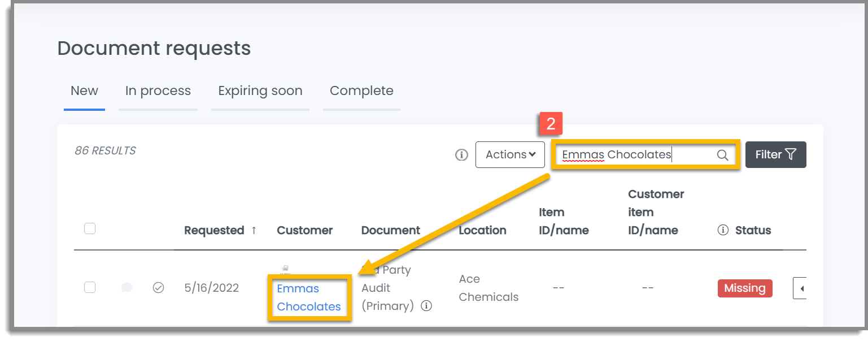Open the Complete tab
Image resolution: width=868 pixels, height=341 pixels.
coord(361,90)
